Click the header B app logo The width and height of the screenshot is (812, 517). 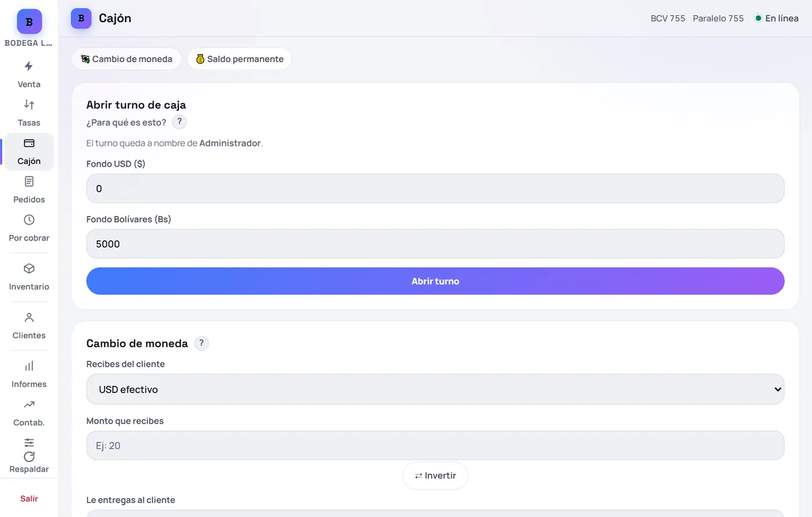[x=81, y=19]
